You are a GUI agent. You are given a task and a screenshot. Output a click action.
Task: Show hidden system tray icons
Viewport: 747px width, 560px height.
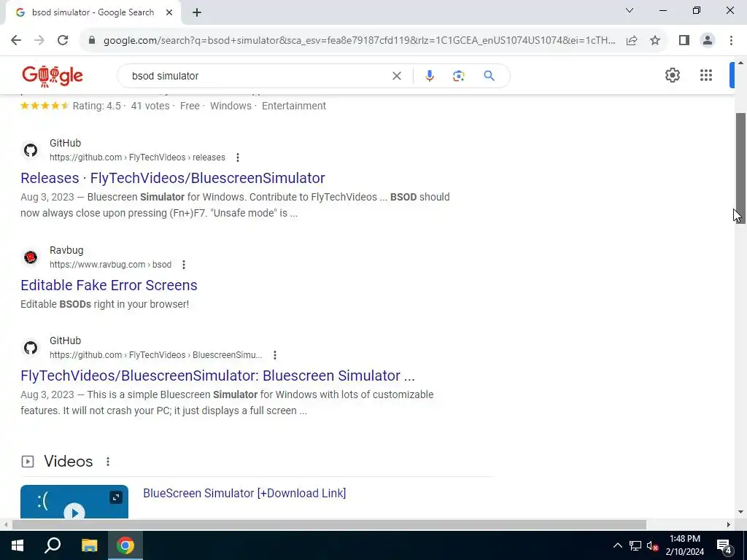point(617,545)
